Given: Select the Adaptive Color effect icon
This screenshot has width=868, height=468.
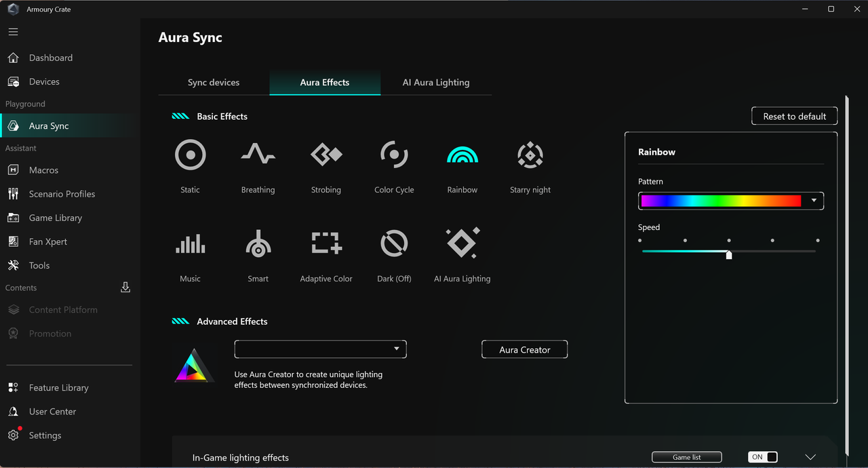Looking at the screenshot, I should (326, 243).
